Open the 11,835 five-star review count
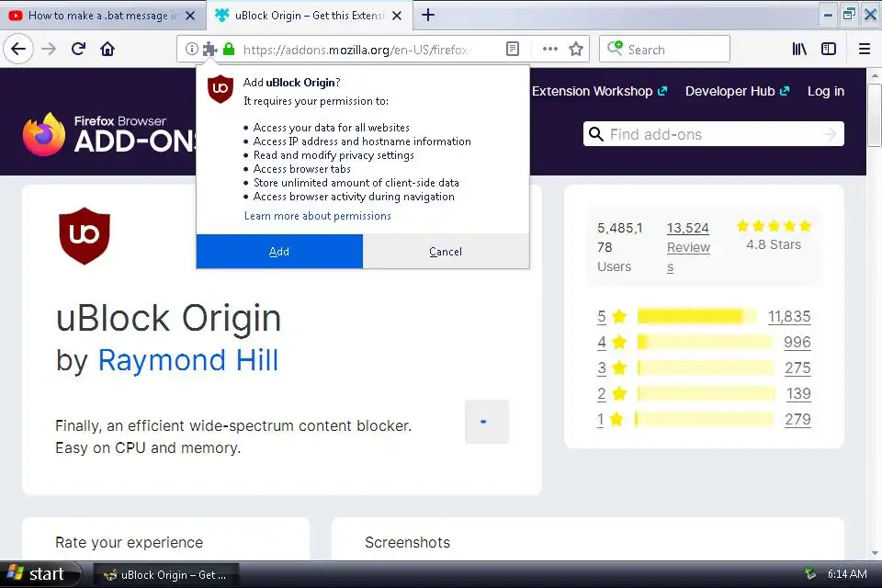882x588 pixels. 789,316
